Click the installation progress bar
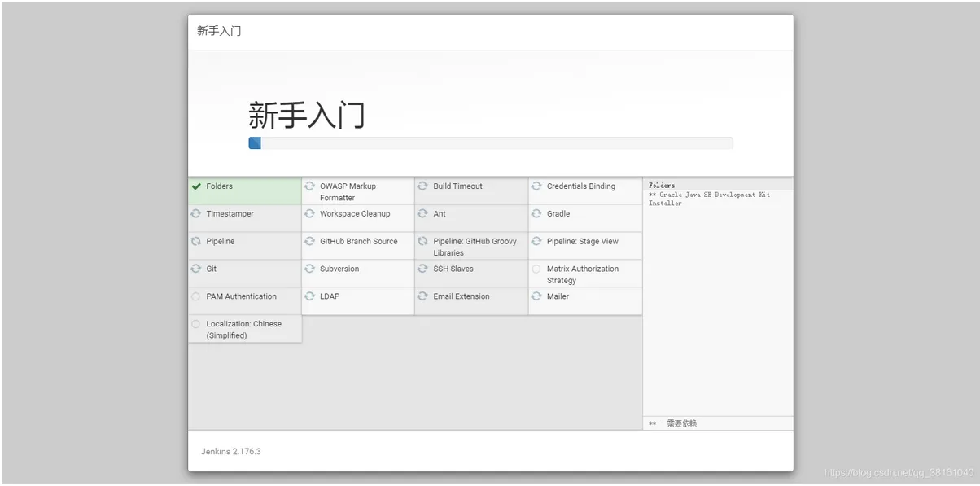 (490, 143)
